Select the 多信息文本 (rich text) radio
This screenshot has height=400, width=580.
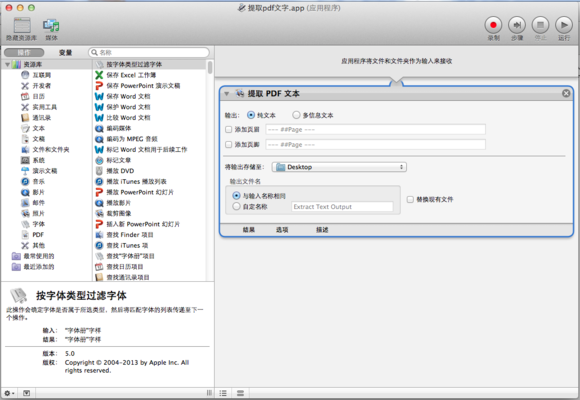(296, 115)
